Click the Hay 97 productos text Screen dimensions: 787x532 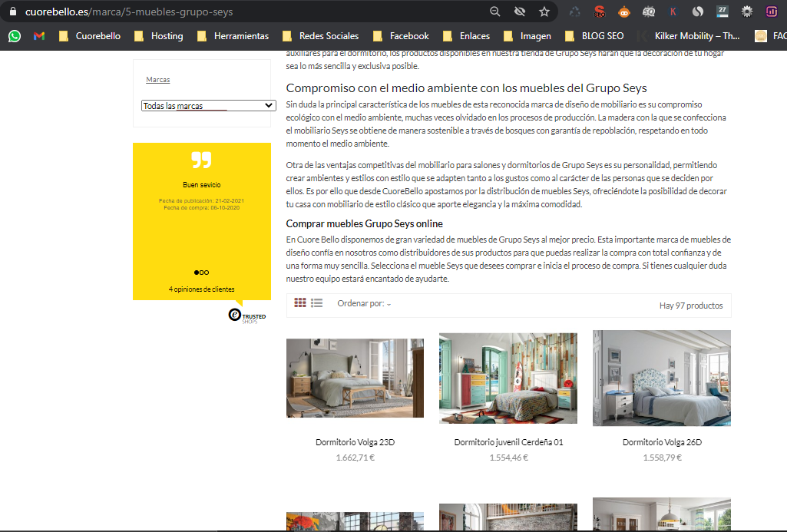691,305
